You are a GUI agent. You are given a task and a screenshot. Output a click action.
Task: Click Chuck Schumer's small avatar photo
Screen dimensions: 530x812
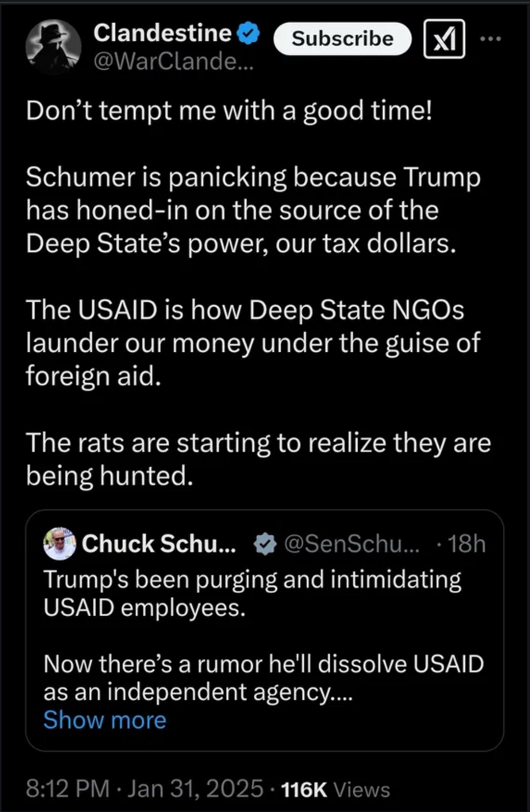coord(60,544)
